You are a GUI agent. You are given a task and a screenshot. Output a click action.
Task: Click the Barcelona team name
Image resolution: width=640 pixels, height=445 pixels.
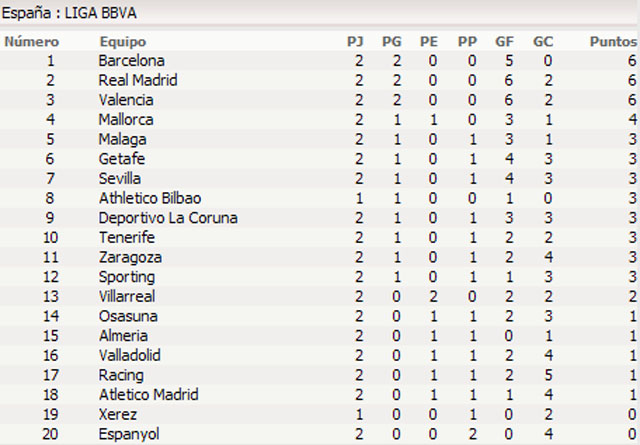pyautogui.click(x=131, y=61)
